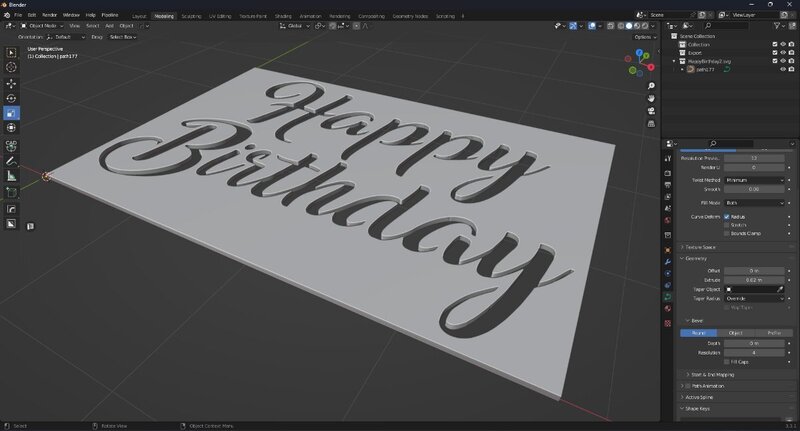This screenshot has height=431, width=800.
Task: Select the Cursor tool in left toolbar
Action: pos(12,68)
